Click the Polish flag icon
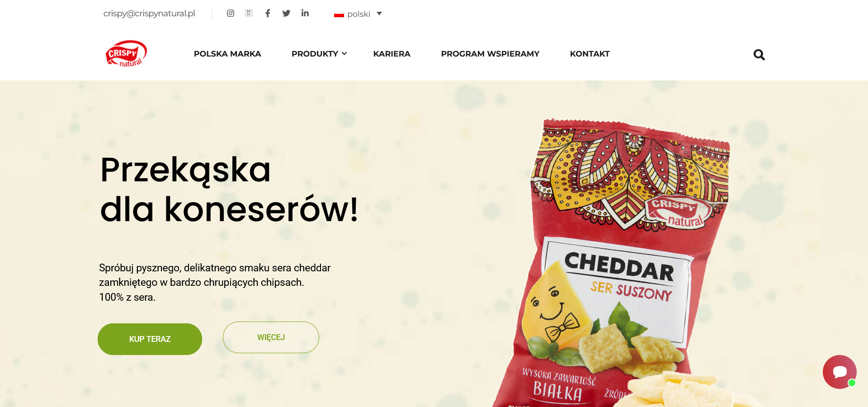The image size is (868, 407). pos(339,14)
